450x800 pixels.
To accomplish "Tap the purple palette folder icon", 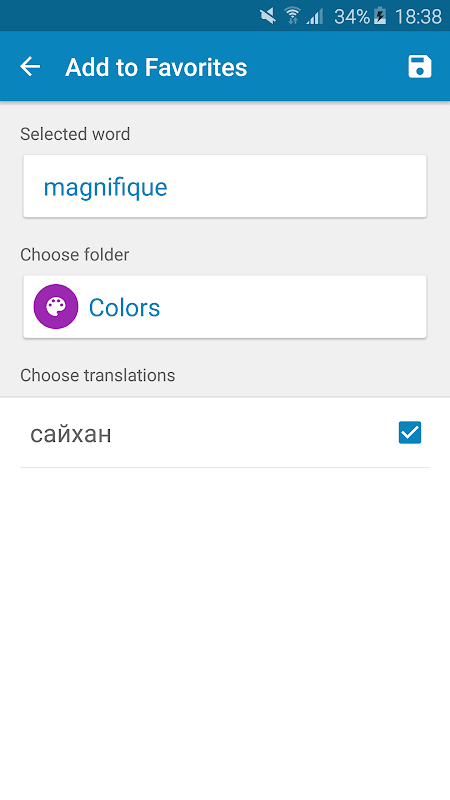I will click(56, 307).
